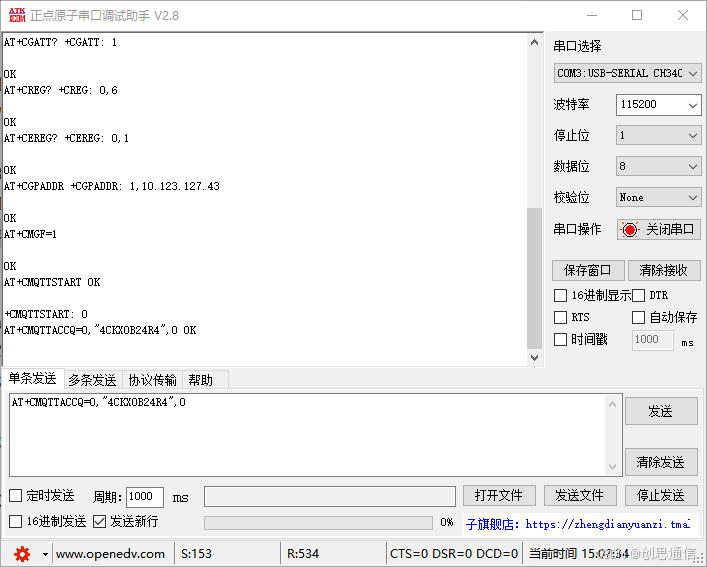The image size is (707, 567).
Task: Click the send box scroll down arrow
Action: (612, 466)
